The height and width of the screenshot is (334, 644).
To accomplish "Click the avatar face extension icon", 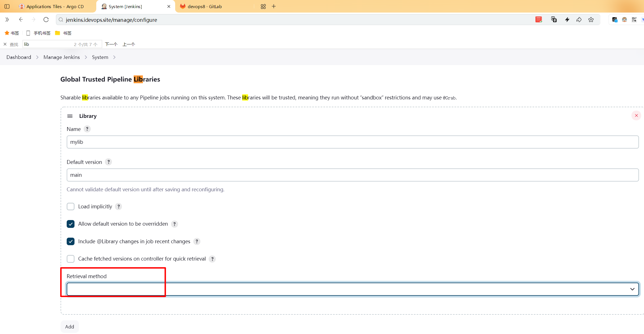I will (x=624, y=20).
